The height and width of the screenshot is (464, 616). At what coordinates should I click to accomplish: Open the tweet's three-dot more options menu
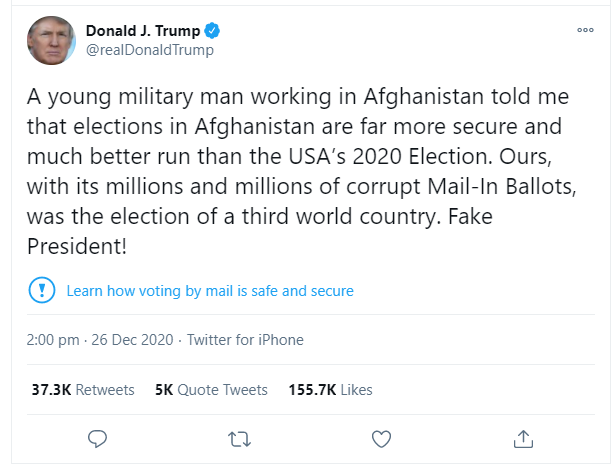[x=585, y=30]
